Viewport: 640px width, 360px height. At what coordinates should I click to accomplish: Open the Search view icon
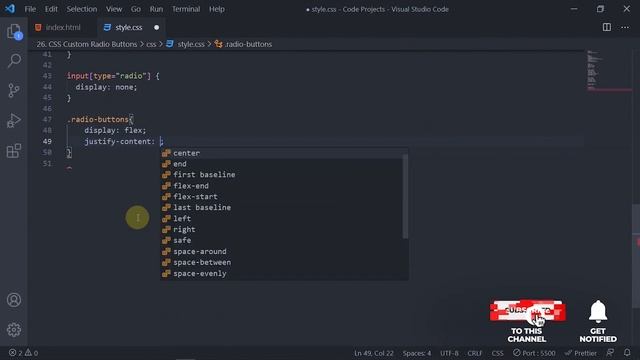(x=14, y=61)
